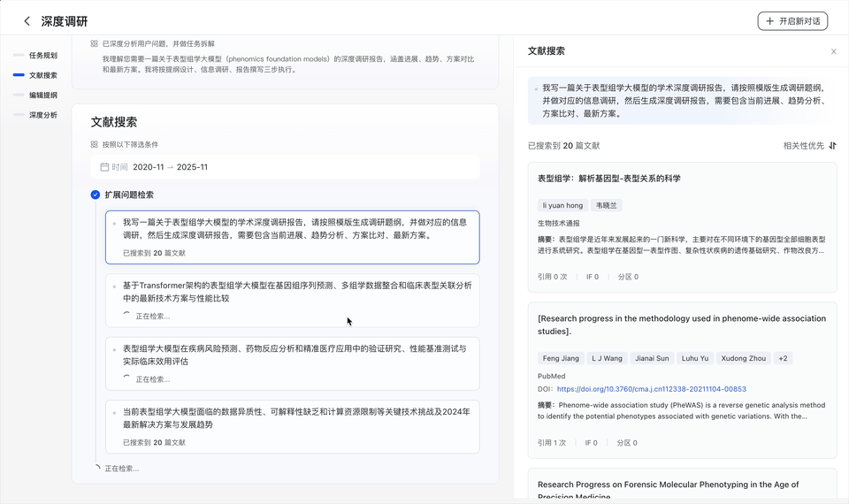Screen dimensions: 849x504
Task: Click the calendar icon beside 时间
Action: pyautogui.click(x=104, y=167)
